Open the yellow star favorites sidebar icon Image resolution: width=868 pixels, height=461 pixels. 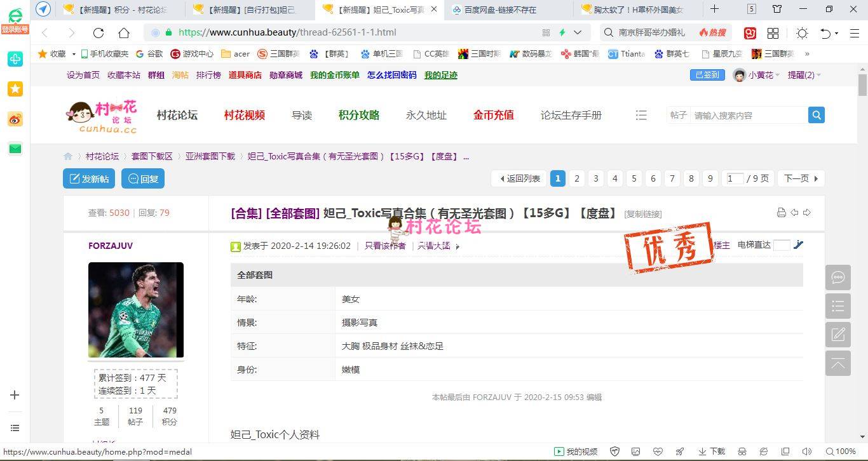15,89
